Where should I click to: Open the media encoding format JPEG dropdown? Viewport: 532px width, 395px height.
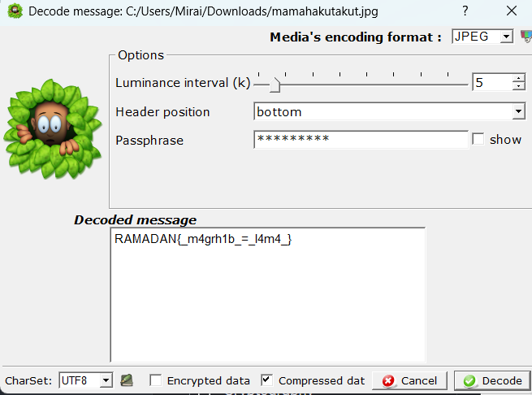(482, 37)
